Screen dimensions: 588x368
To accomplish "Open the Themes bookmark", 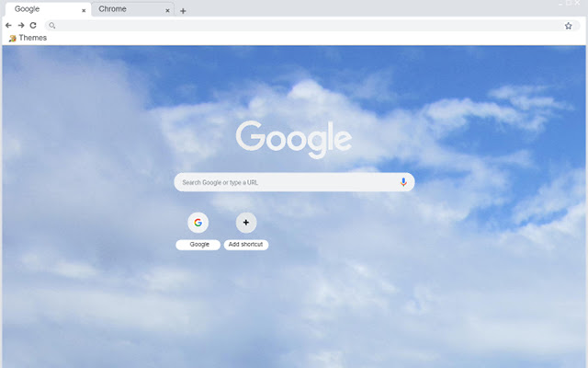I will pyautogui.click(x=28, y=38).
